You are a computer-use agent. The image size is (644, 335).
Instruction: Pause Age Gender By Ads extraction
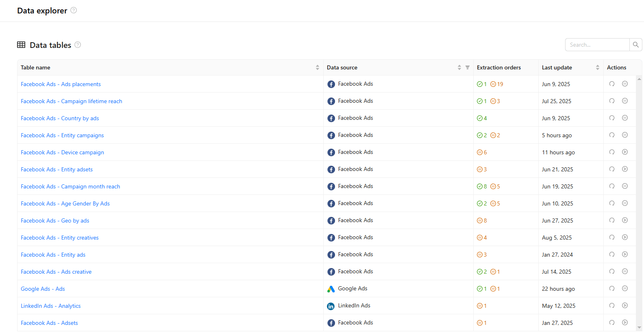625,203
